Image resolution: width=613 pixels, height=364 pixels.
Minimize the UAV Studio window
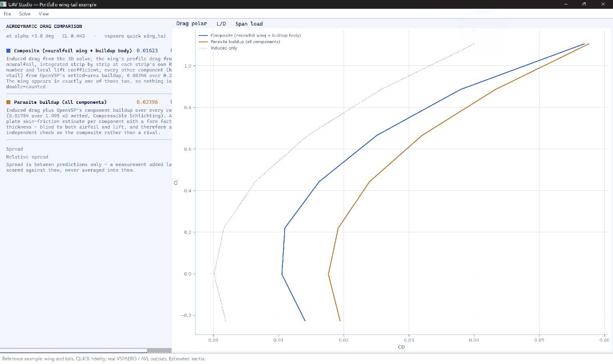coord(566,4)
